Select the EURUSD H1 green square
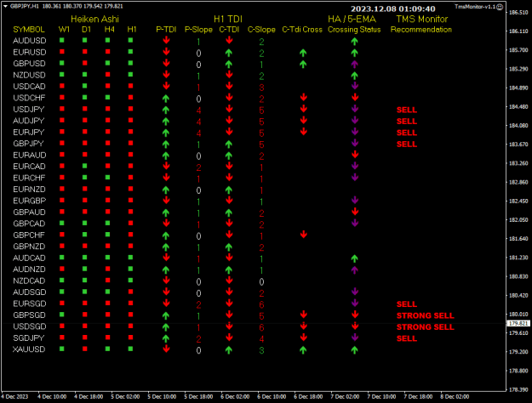 130,52
